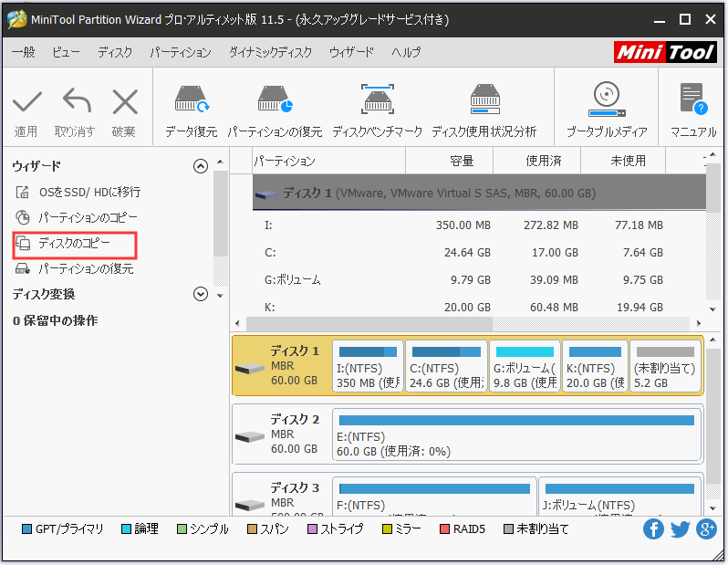Image resolution: width=728 pixels, height=565 pixels.
Task: Click RAID5 legend color swatch
Action: point(444,528)
